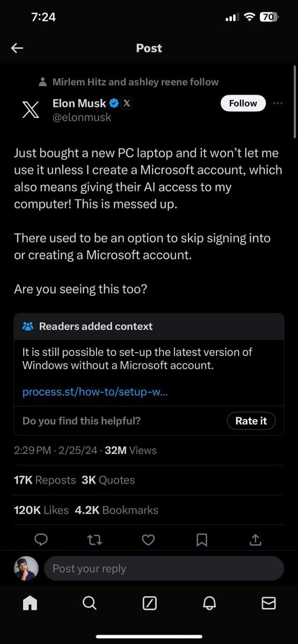This screenshot has height=644, width=298.
Task: Open the Messages envelope tab
Action: (268, 603)
